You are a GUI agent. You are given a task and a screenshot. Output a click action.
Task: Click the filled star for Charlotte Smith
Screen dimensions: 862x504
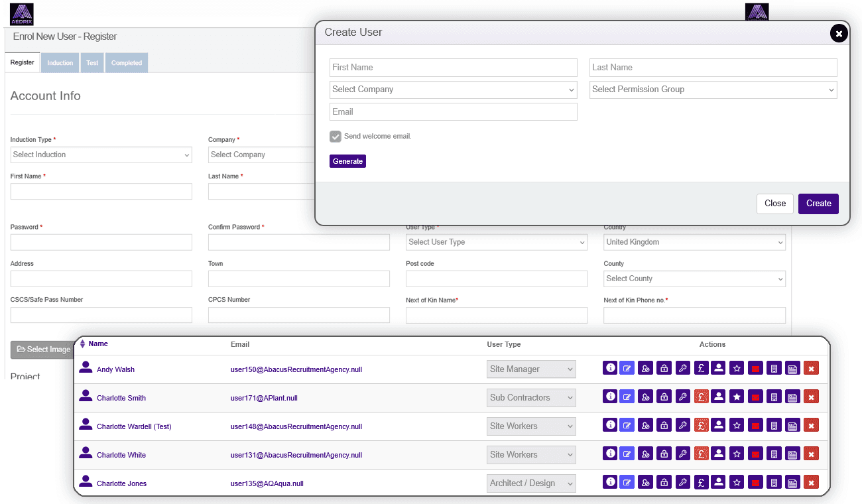click(736, 397)
